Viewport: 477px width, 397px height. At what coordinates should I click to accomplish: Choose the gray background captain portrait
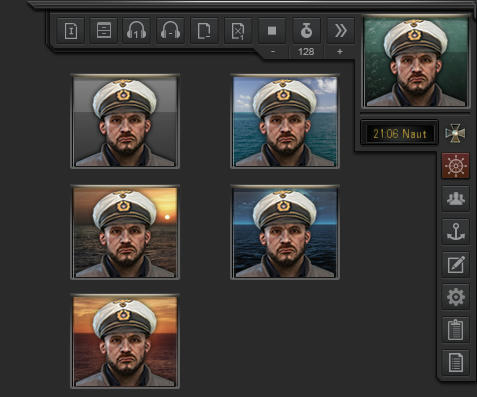coord(125,122)
